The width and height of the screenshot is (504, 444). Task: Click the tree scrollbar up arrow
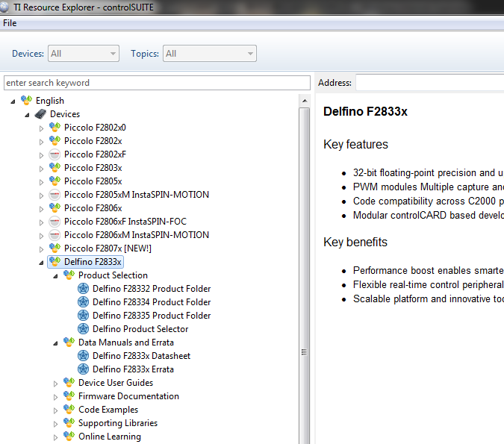pos(305,101)
